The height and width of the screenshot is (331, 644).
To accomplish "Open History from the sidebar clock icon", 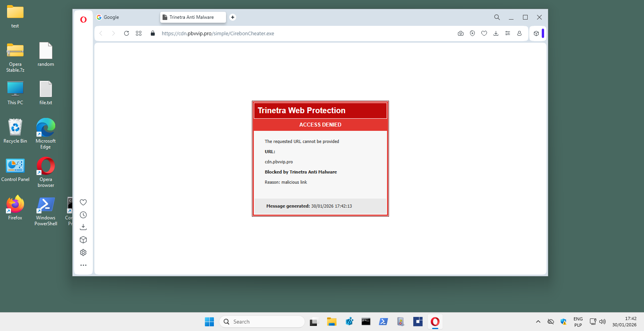I will coord(83,215).
